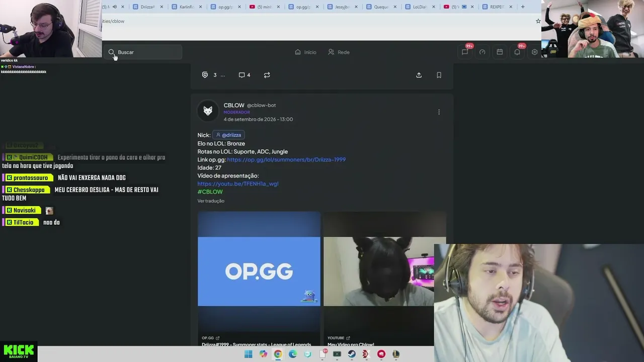
Task: Click the 'Drizza#1999 - Summoner stats' card title
Action: pos(256,344)
